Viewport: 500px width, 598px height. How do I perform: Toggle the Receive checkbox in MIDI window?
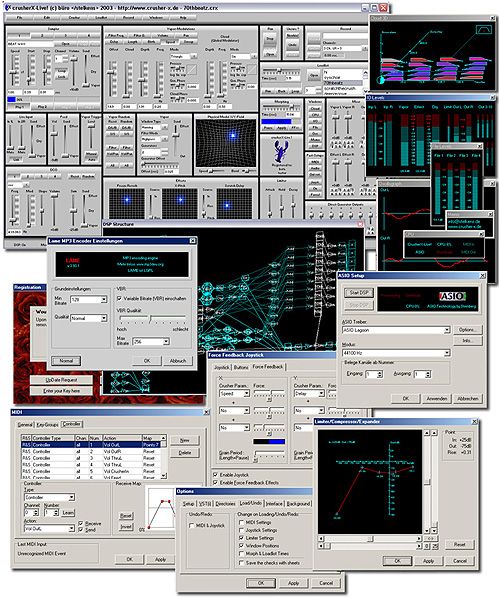click(x=80, y=523)
